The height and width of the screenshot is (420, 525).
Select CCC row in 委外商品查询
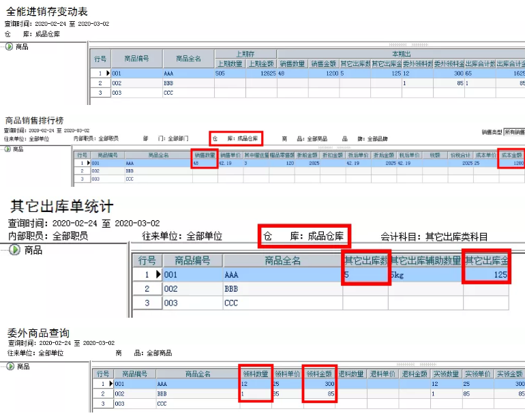pyautogui.click(x=309, y=404)
